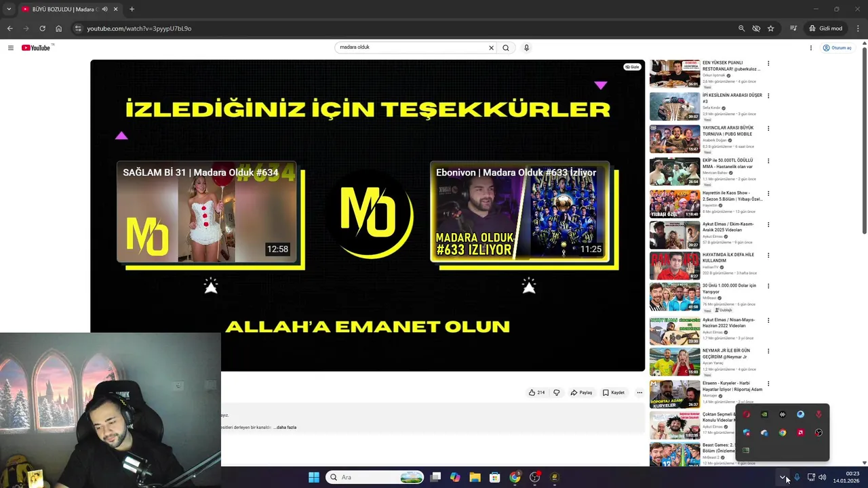Viewport: 868px width, 488px height.
Task: Open 'Ebonivon | Madara Olduk #633 İzliyor' card
Action: pos(519,212)
